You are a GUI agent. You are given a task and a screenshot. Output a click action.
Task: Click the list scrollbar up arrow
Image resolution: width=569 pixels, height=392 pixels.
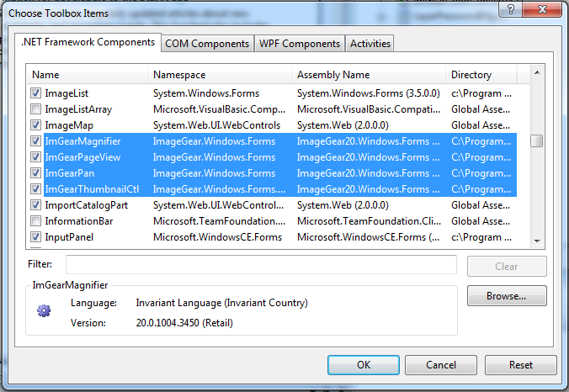pyautogui.click(x=537, y=73)
